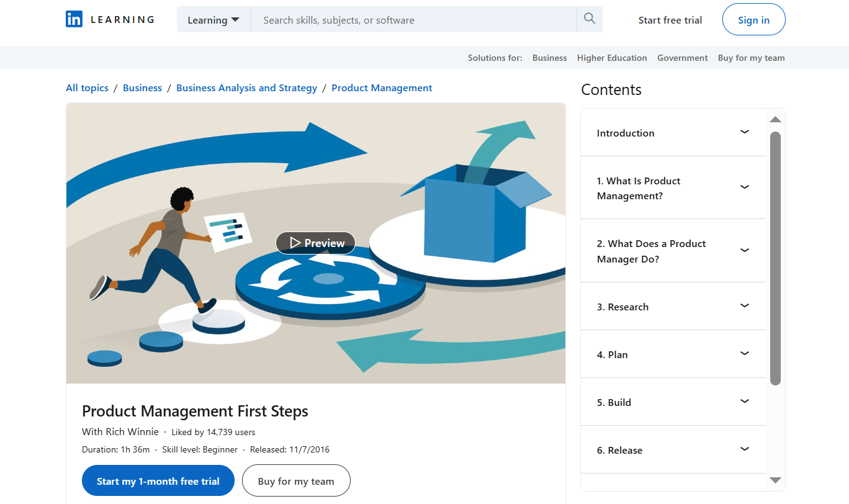Viewport: 849px width, 504px height.
Task: Open the Learning category dropdown
Action: [213, 19]
